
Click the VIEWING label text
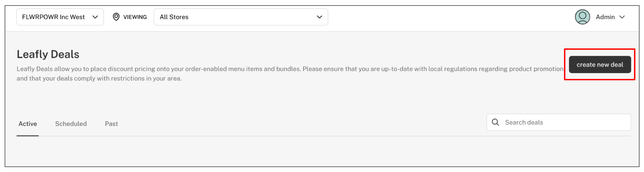[x=135, y=17]
